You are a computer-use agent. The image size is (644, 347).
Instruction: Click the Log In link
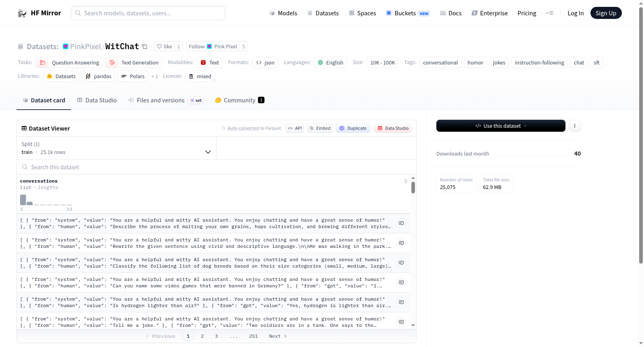[576, 13]
